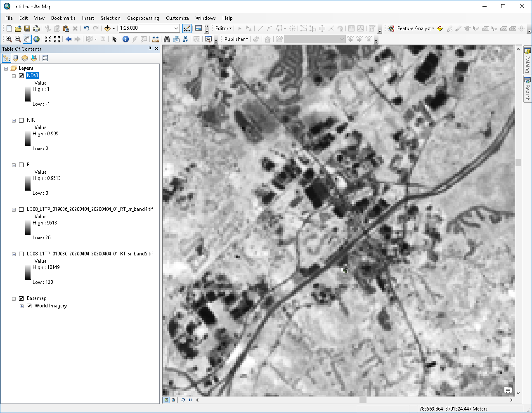
Task: Open the Geoprocessing menu
Action: 143,18
